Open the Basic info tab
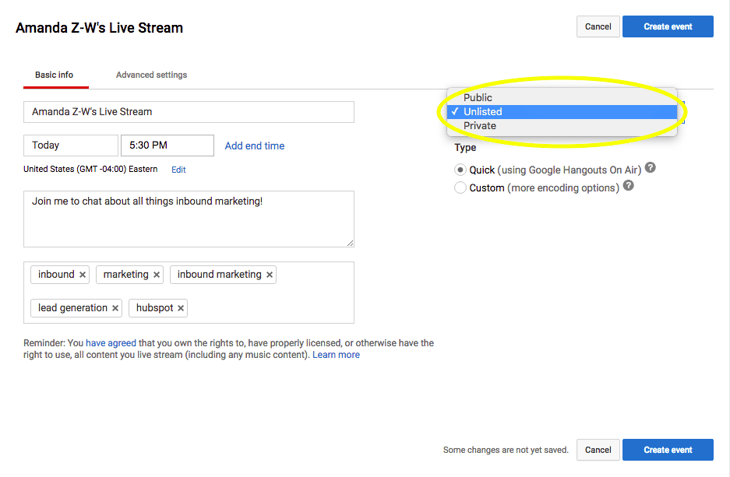730x477 pixels. [54, 75]
